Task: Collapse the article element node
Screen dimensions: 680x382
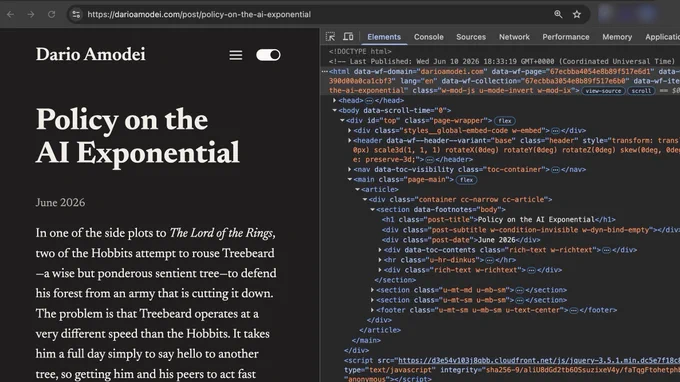Action: [357, 189]
